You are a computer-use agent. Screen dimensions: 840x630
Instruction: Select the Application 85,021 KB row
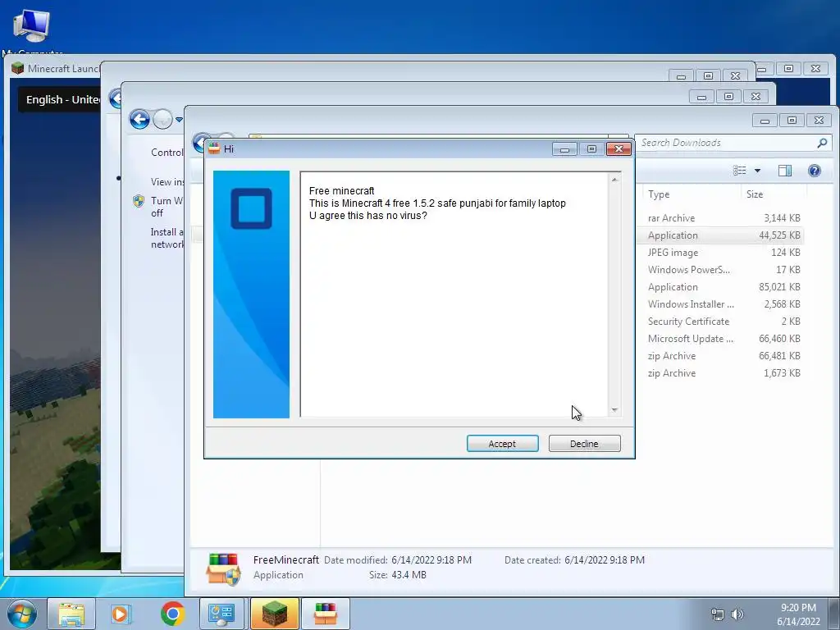[724, 286]
